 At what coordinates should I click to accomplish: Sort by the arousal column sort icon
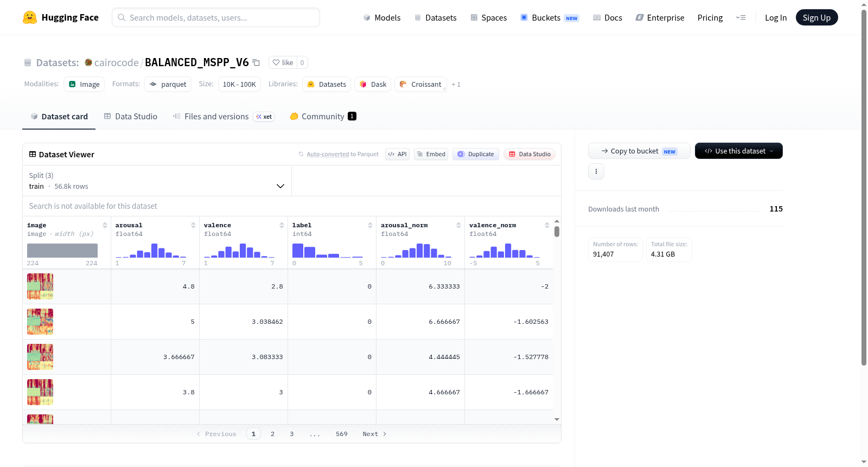point(193,225)
